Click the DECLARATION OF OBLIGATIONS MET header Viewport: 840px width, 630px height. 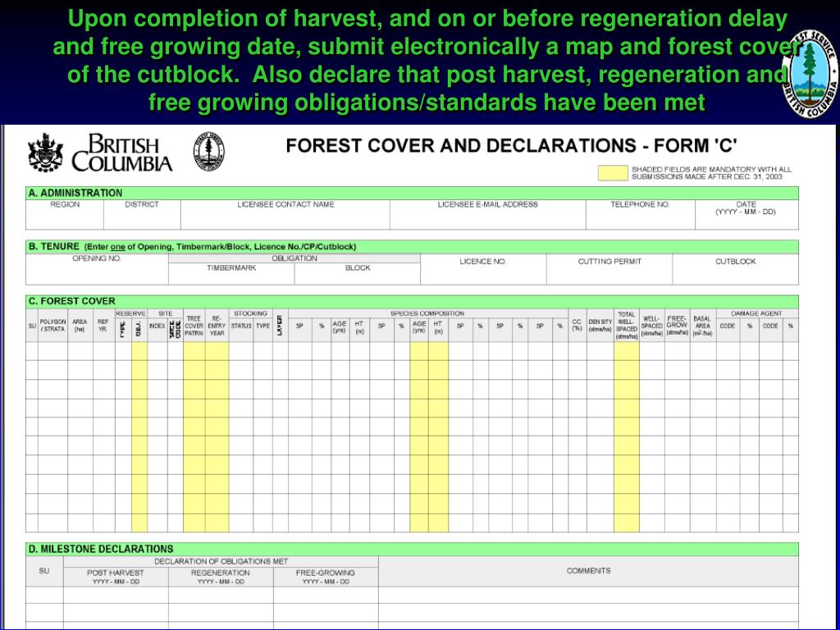(221, 561)
